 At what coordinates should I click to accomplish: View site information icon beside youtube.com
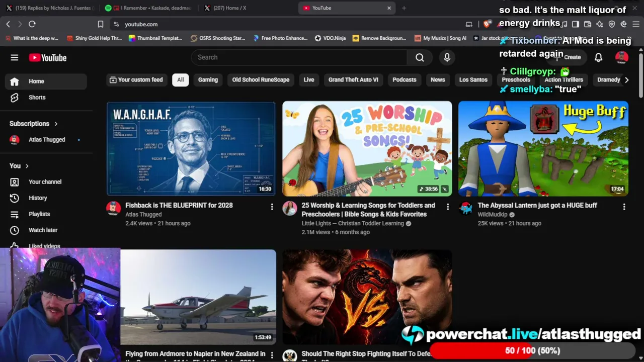click(x=116, y=24)
